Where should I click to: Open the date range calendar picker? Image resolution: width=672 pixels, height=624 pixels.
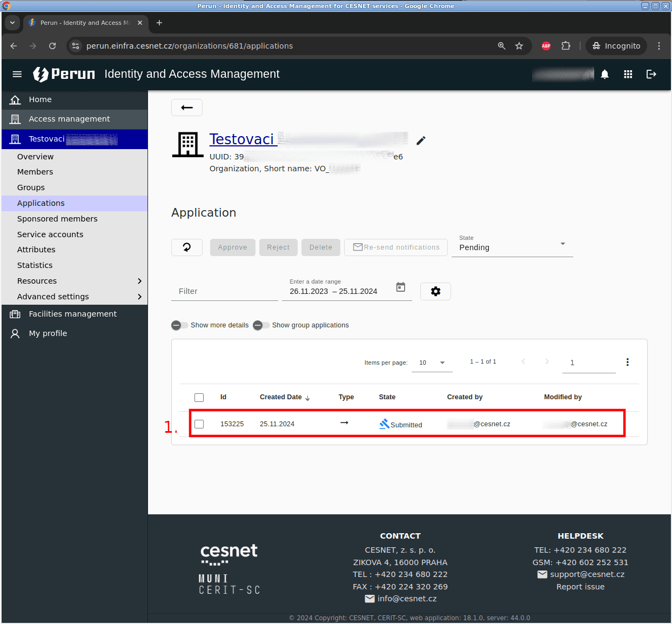tap(401, 287)
